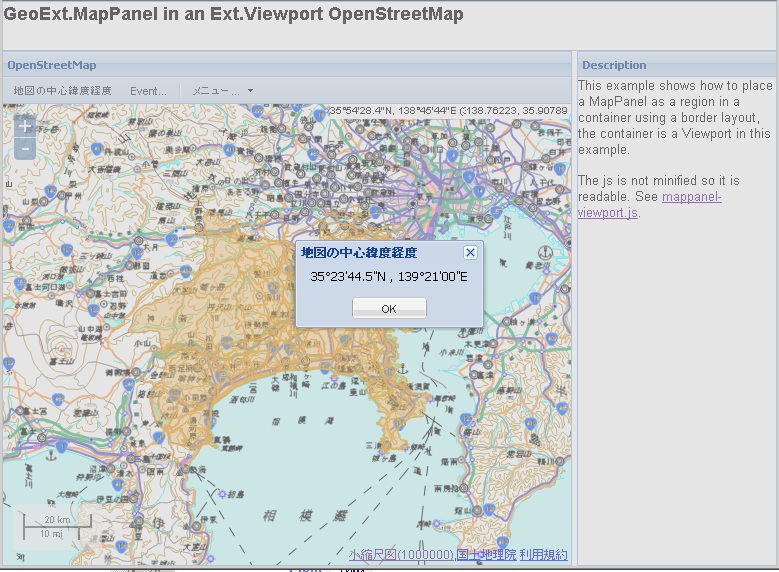Open the 利用規約 terms link

click(543, 554)
